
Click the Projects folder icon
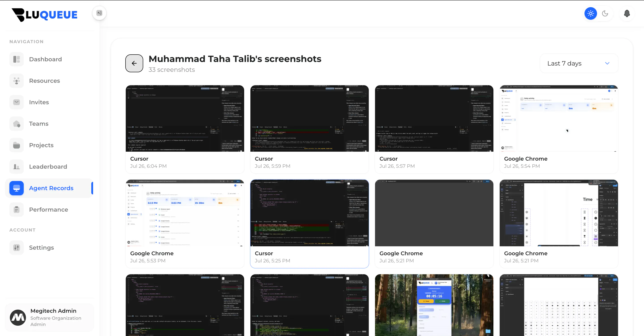click(17, 145)
